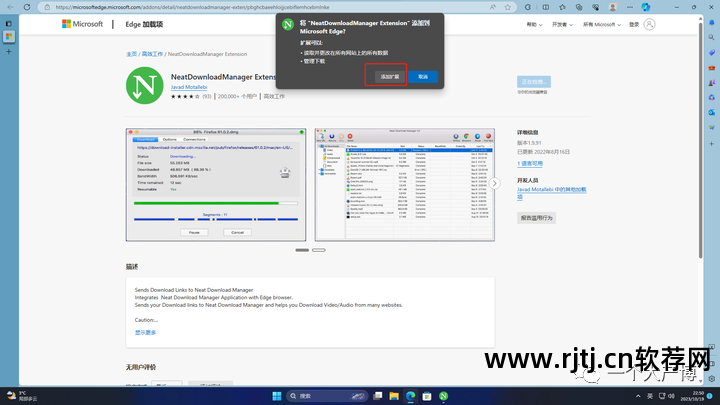Select the first carousel page indicator
The image size is (720, 405).
pos(302,250)
